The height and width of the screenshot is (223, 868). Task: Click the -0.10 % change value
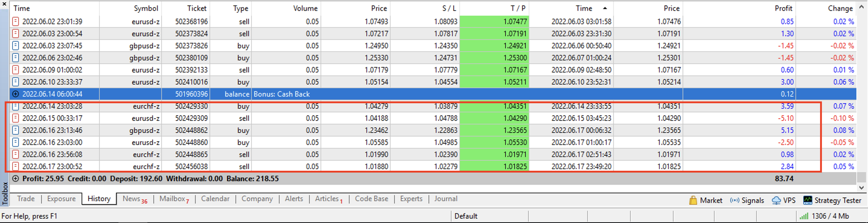pyautogui.click(x=842, y=118)
